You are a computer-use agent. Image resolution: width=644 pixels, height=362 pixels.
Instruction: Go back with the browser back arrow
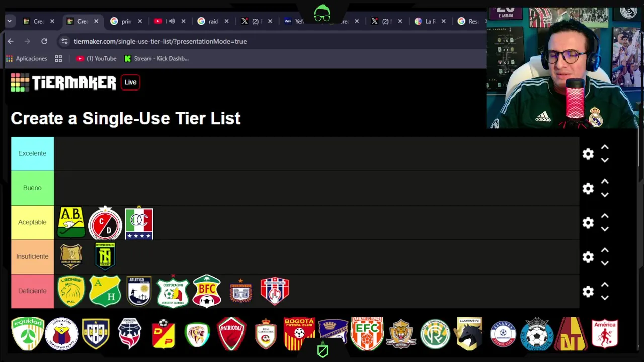click(x=11, y=41)
